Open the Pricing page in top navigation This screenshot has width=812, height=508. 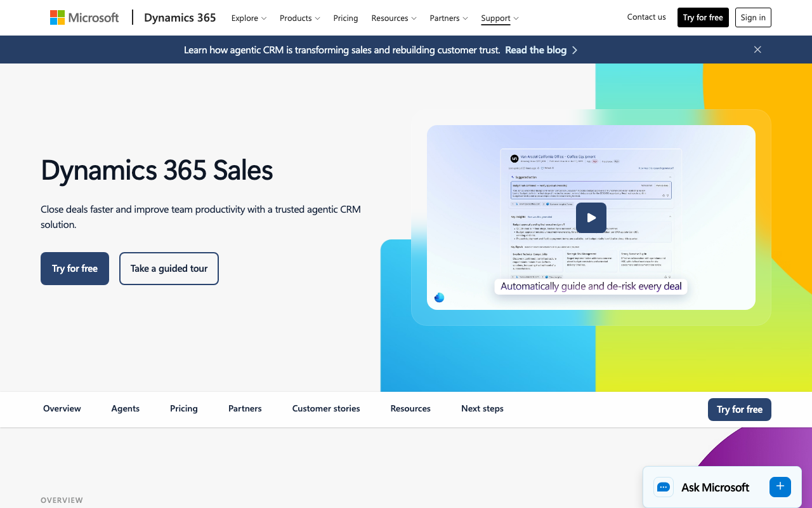coord(346,18)
